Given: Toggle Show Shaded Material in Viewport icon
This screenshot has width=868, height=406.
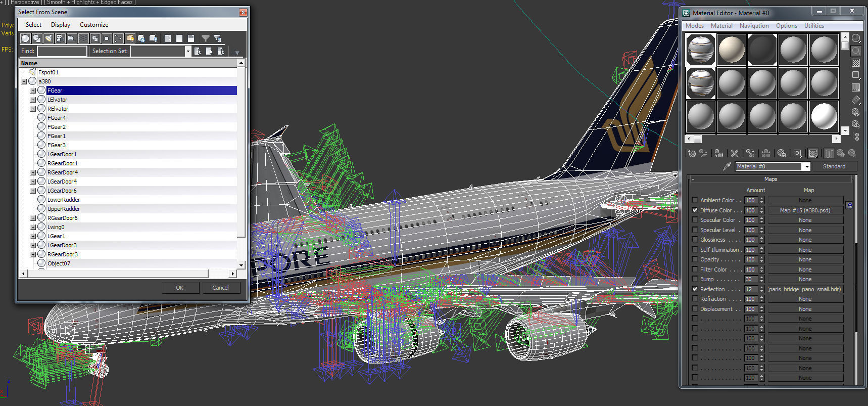Looking at the screenshot, I should (x=813, y=153).
